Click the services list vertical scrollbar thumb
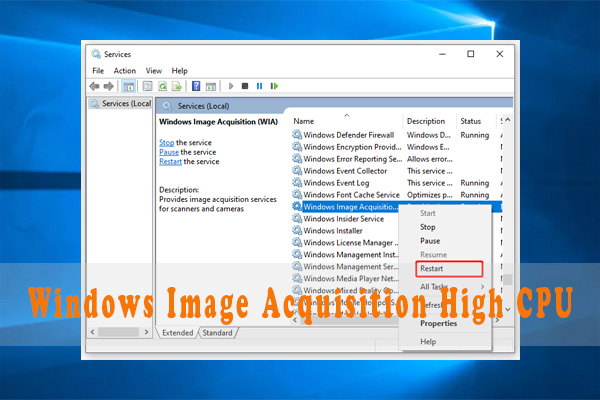600x400 pixels. 508,279
